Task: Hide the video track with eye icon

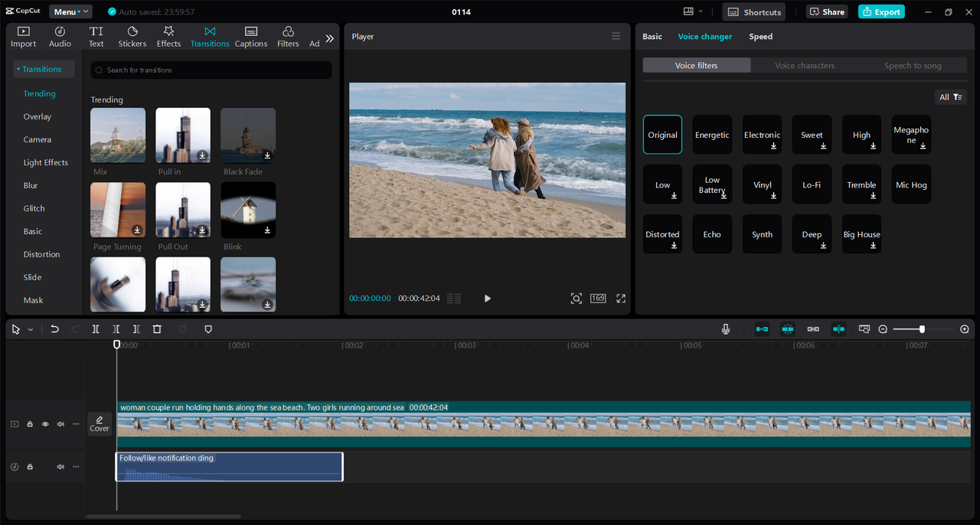Action: [45, 424]
